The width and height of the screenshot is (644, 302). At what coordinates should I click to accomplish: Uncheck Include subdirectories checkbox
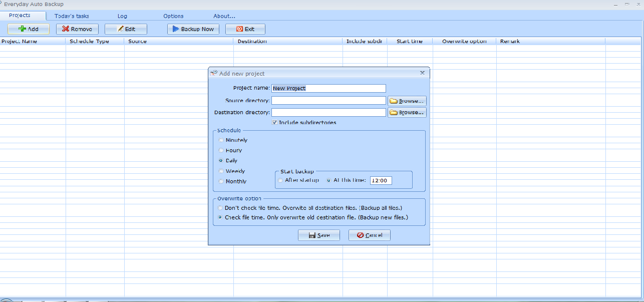[x=274, y=123]
